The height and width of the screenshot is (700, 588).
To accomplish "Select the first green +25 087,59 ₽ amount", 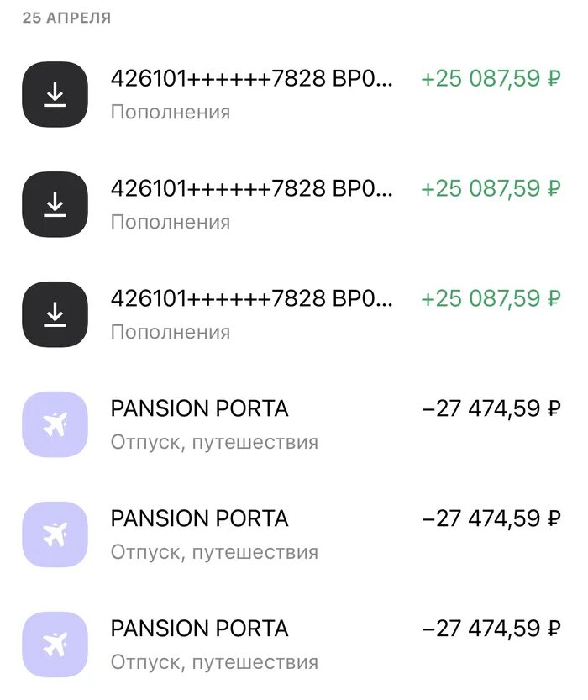I will pyautogui.click(x=491, y=79).
